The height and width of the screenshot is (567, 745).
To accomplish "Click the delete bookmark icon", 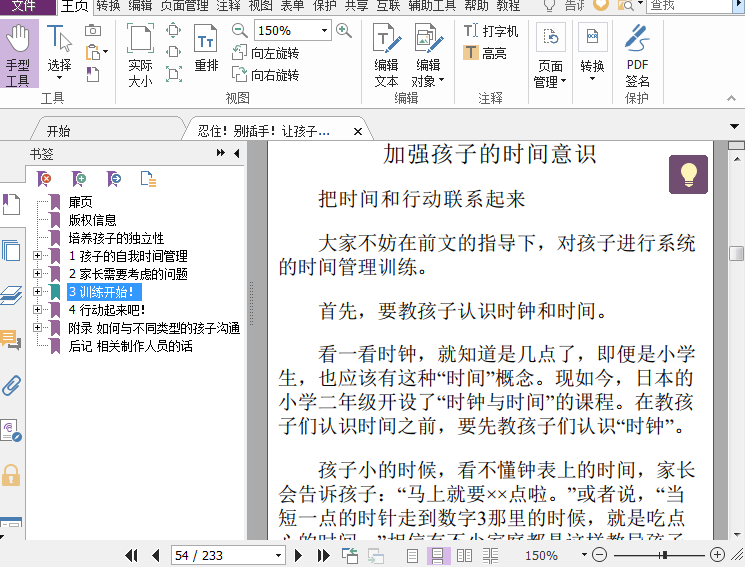I will pyautogui.click(x=44, y=179).
